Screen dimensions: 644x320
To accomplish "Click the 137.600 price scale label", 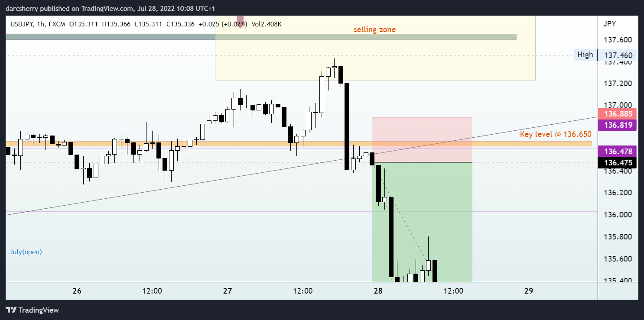I will (618, 40).
